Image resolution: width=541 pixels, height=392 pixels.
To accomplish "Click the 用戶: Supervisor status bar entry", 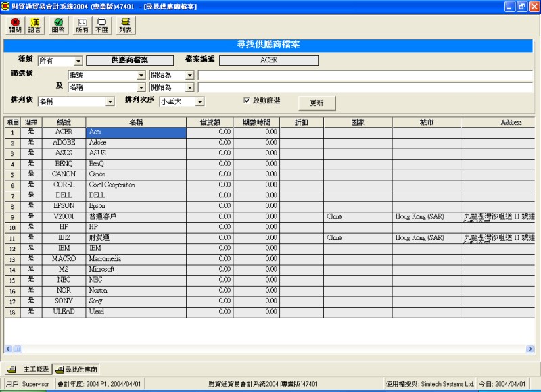I will [x=28, y=384].
